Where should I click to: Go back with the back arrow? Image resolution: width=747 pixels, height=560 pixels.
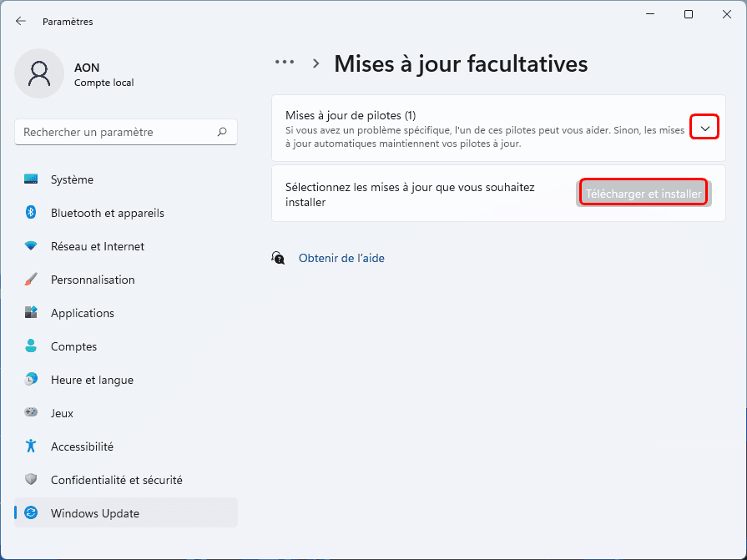pos(21,21)
